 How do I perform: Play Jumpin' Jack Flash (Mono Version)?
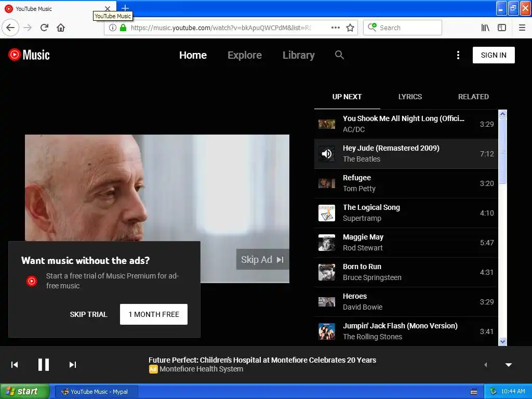(406, 331)
